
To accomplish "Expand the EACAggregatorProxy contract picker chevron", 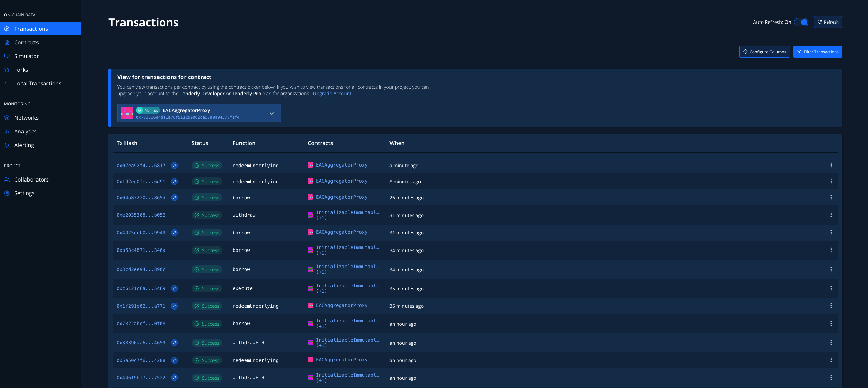I will coord(272,113).
